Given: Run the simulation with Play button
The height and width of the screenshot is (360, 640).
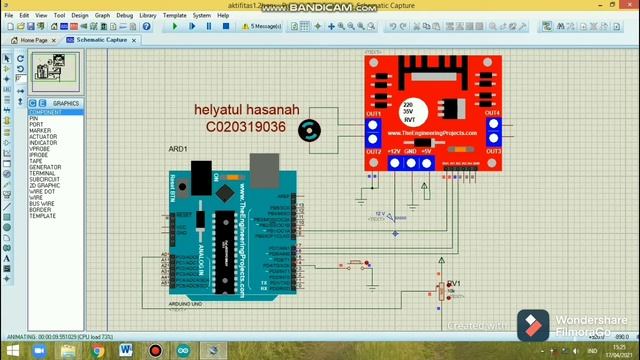Looking at the screenshot, I should click(x=175, y=27).
